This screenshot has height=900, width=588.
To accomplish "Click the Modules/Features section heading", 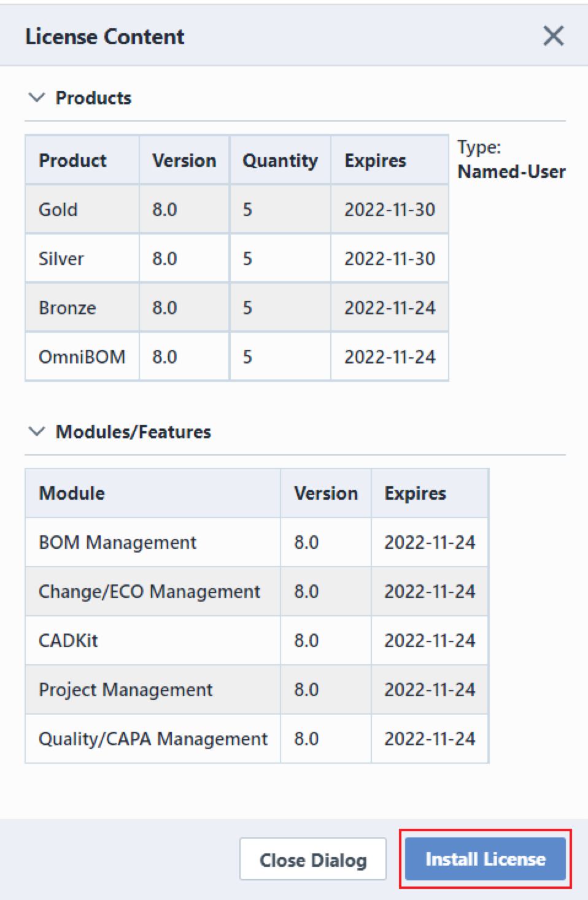I will [133, 432].
